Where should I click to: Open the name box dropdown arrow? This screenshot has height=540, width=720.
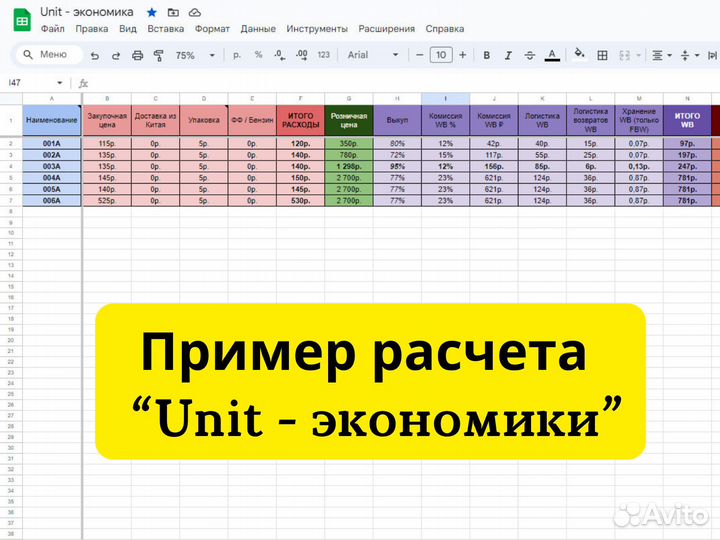[x=60, y=83]
